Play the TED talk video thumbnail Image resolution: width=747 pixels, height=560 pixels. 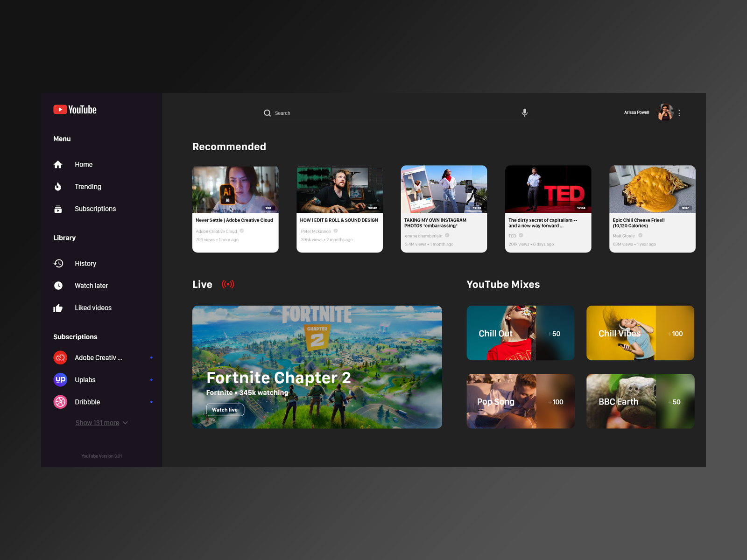pos(548,189)
